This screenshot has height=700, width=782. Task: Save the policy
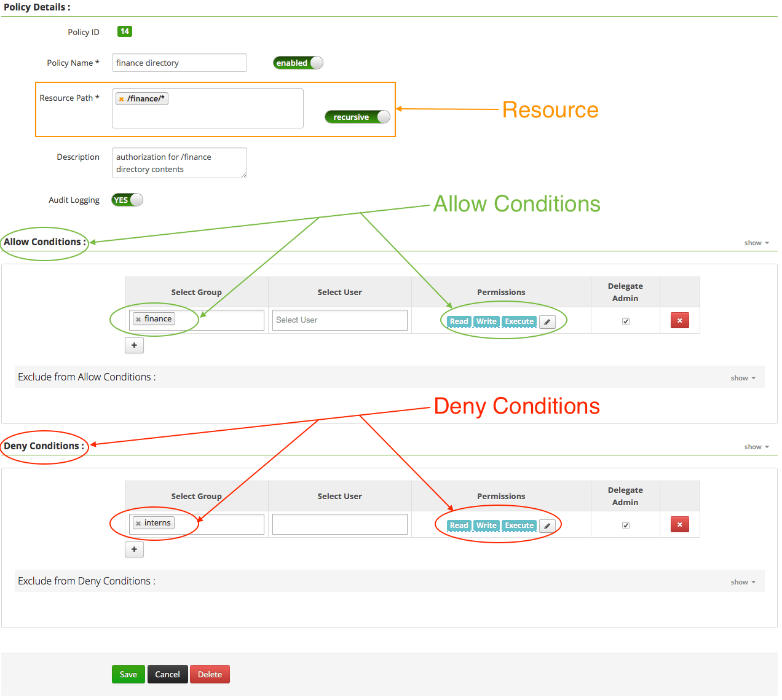(128, 674)
